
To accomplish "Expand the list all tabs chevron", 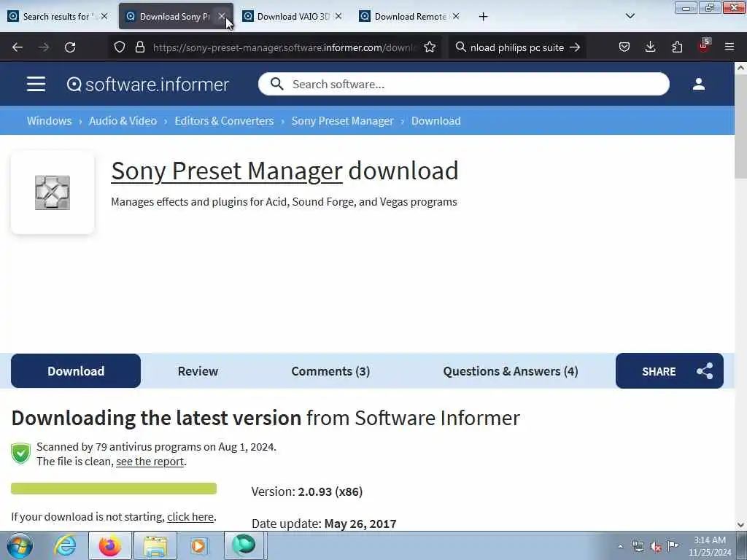I will pyautogui.click(x=630, y=16).
